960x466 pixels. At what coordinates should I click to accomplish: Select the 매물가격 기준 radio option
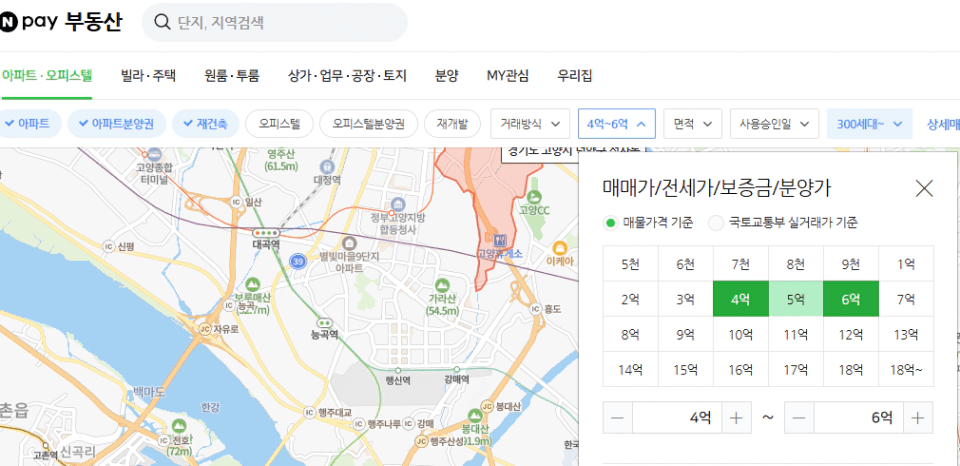(x=611, y=223)
